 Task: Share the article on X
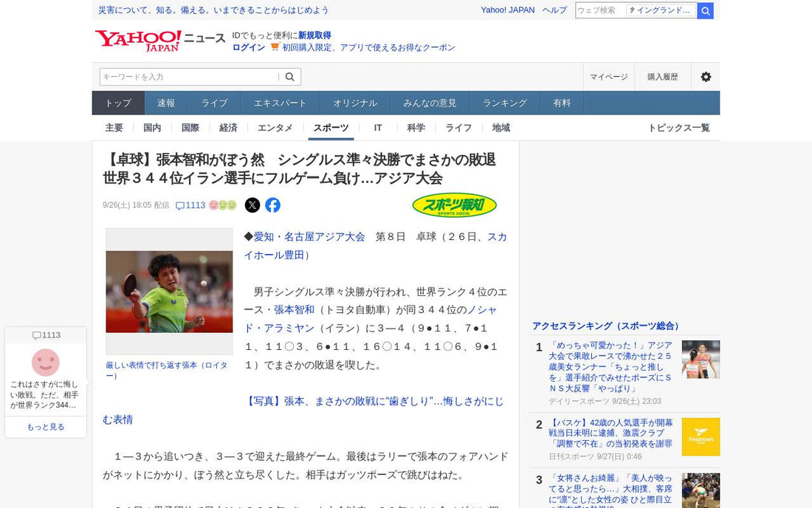[252, 205]
